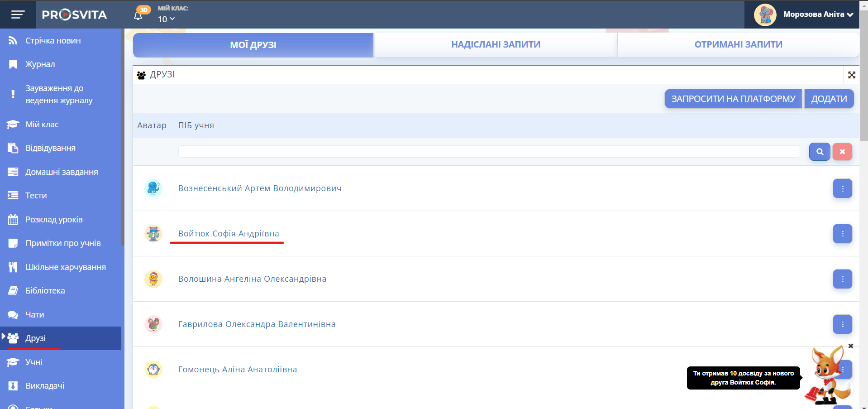Open Волошина Ангеліна Олександрівна profile link
This screenshot has width=868, height=409.
[252, 279]
